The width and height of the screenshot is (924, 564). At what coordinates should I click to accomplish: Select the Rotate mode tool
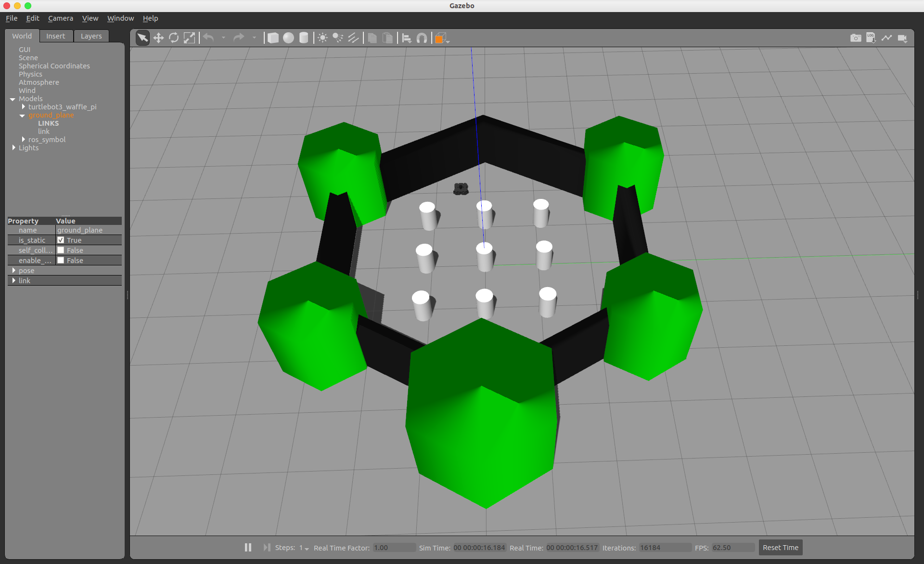(174, 38)
